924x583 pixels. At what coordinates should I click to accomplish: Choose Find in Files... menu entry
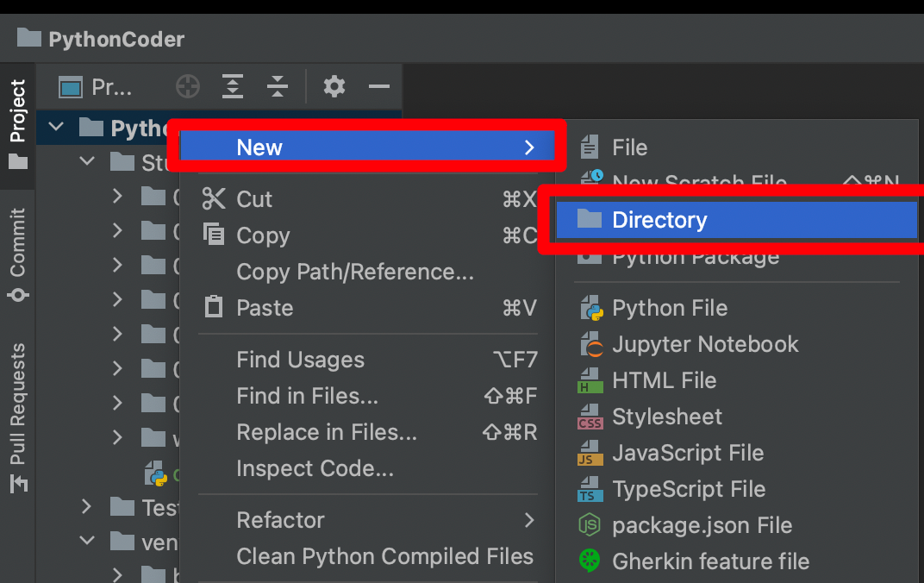point(367,396)
